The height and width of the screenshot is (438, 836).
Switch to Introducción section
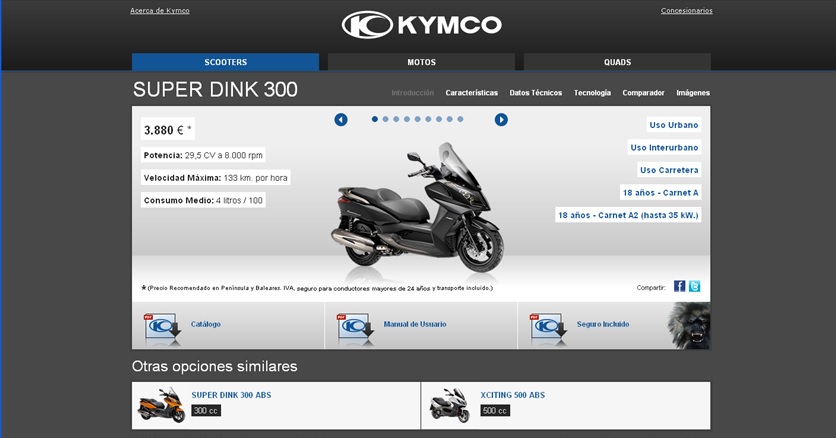pyautogui.click(x=413, y=93)
